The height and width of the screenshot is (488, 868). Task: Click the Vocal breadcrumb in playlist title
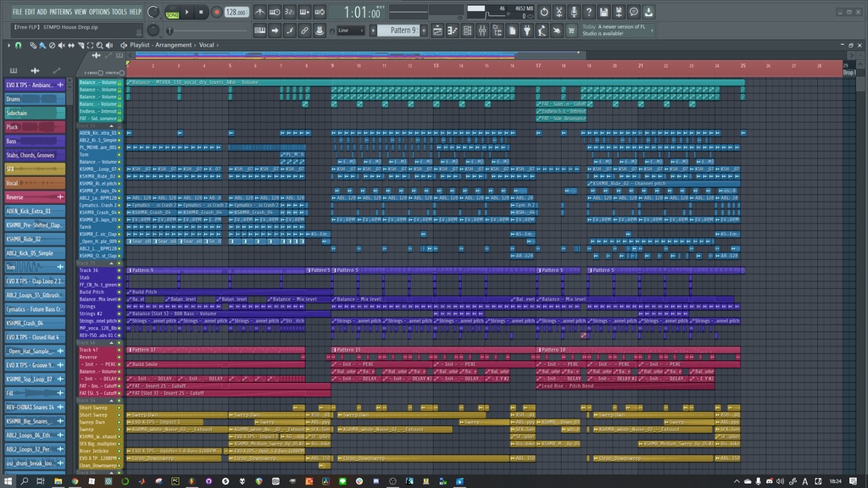tap(207, 46)
